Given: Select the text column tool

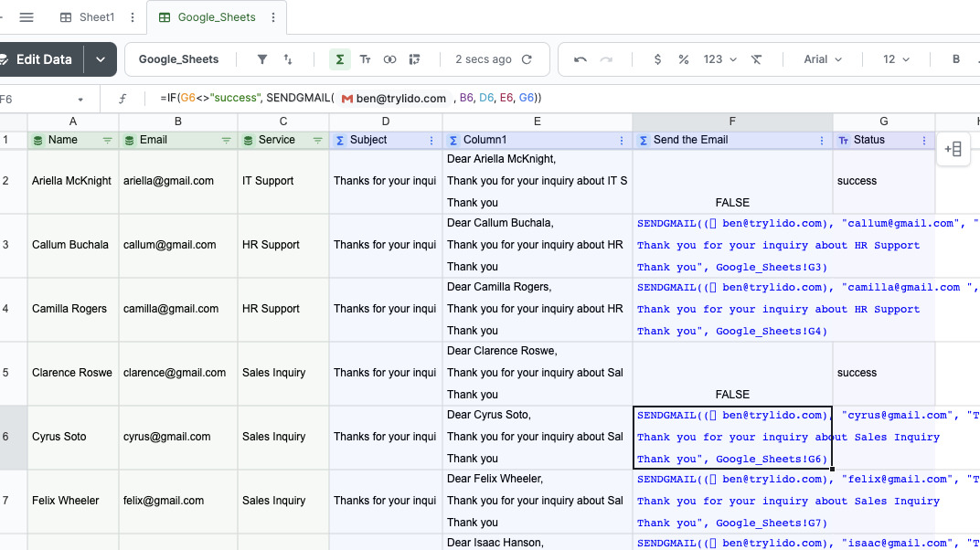Looking at the screenshot, I should click(365, 59).
